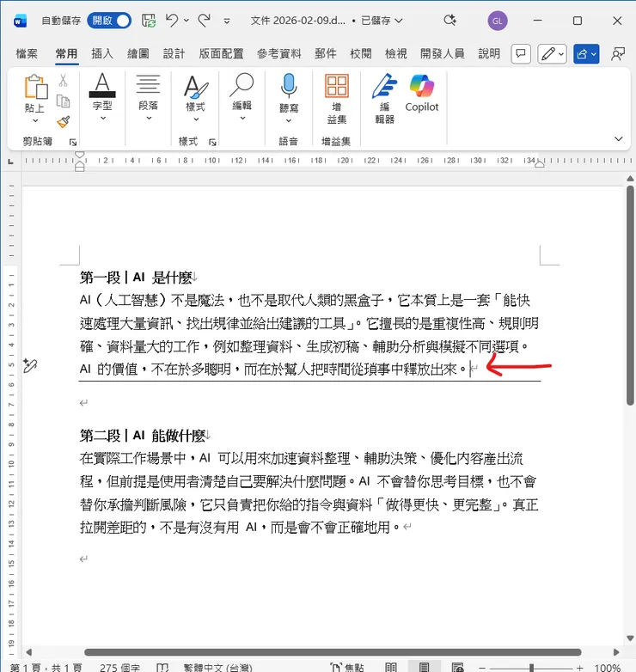Viewport: 636px width, 672px height.
Task: Click the proofing book icon in status bar
Action: [162, 668]
